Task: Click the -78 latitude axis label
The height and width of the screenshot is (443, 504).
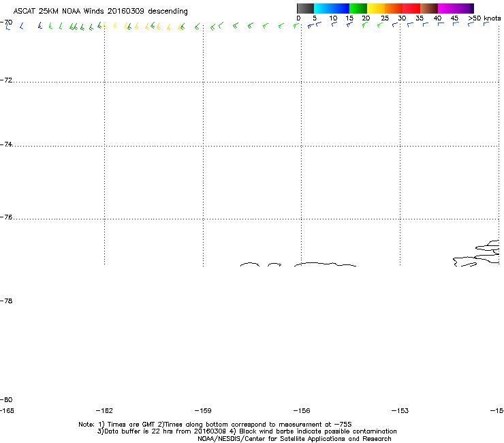Action: tap(6, 301)
